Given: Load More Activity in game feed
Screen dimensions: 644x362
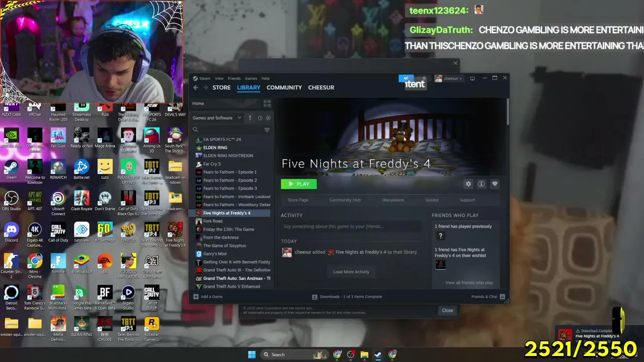Looking at the screenshot, I should (351, 272).
